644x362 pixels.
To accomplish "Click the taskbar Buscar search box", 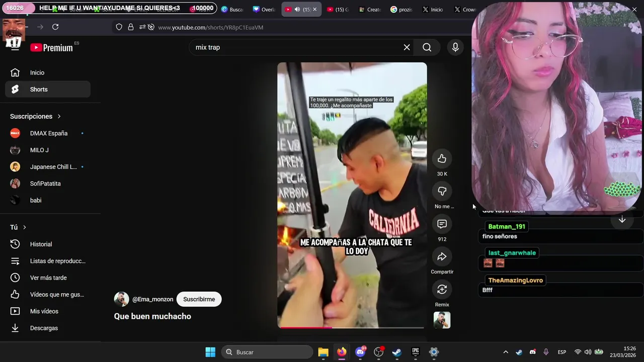I will click(x=267, y=352).
